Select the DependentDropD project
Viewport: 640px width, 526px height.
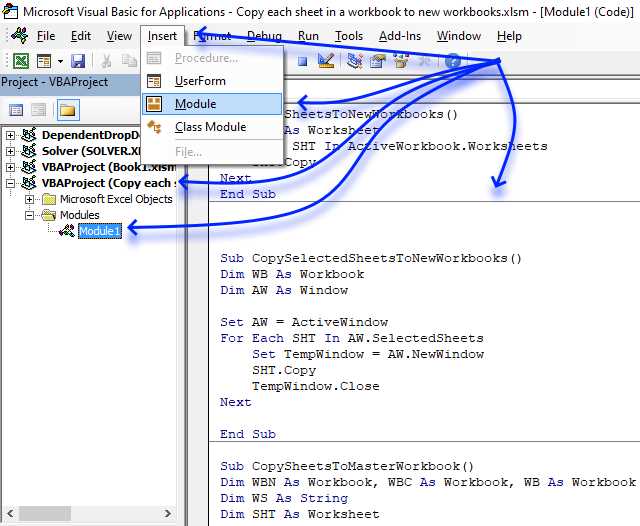pyautogui.click(x=90, y=135)
